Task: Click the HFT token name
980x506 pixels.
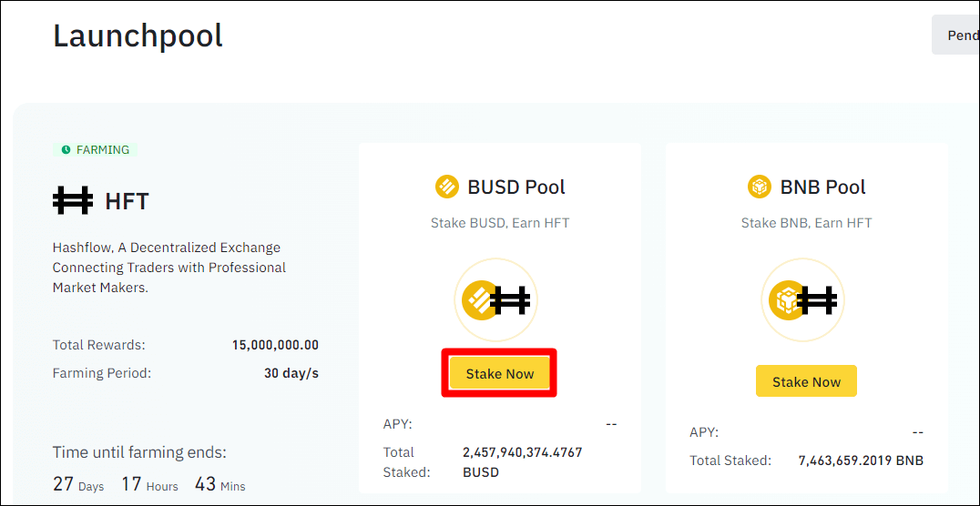Action: point(127,201)
